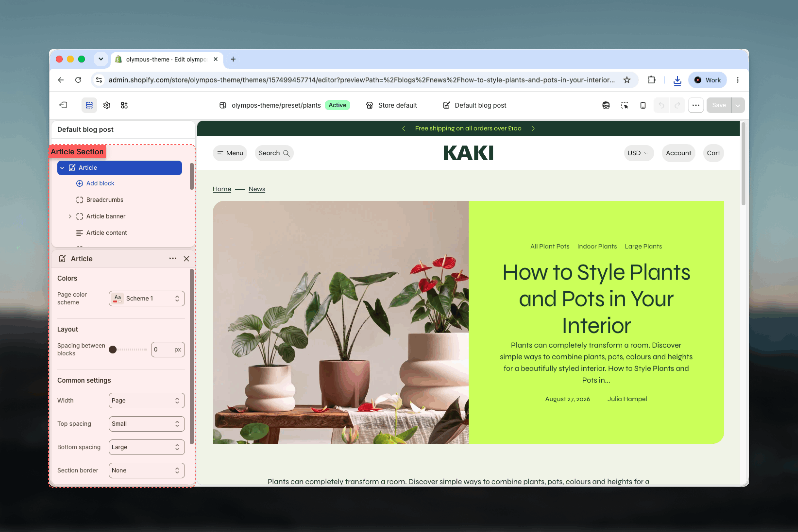This screenshot has height=532, width=798.
Task: Open the Top spacing dropdown
Action: (x=147, y=424)
